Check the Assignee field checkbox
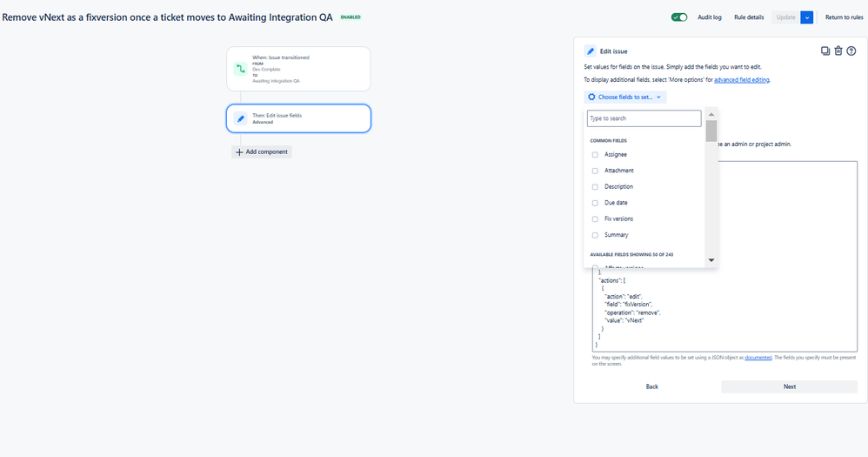Viewport: 868px width, 457px height. point(595,155)
